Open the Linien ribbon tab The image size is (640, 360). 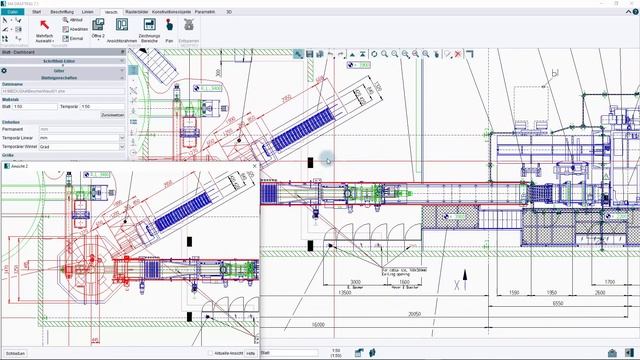click(88, 12)
